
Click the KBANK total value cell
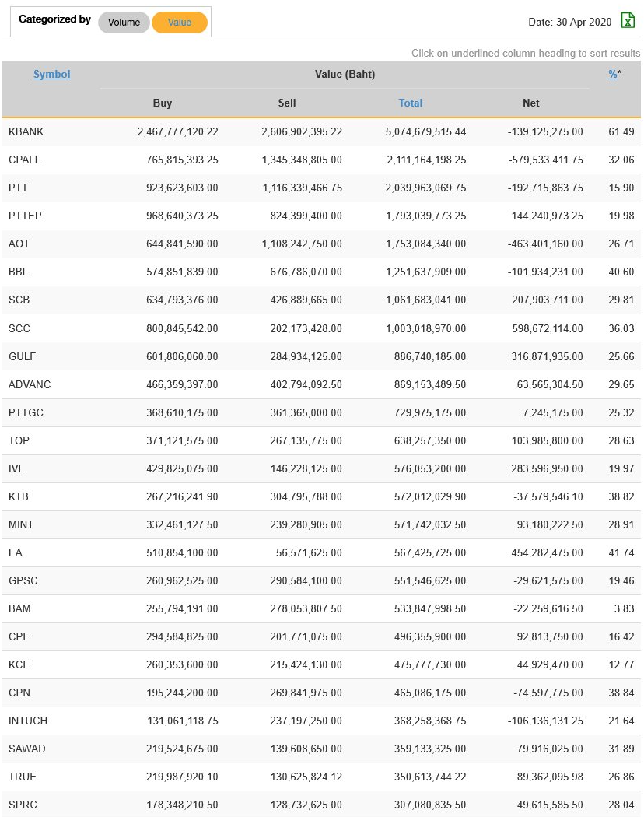[425, 132]
